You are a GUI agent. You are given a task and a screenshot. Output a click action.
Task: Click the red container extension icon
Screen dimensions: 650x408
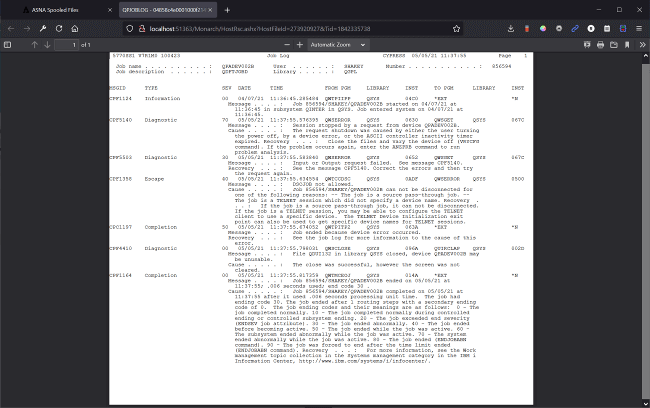pos(527,29)
